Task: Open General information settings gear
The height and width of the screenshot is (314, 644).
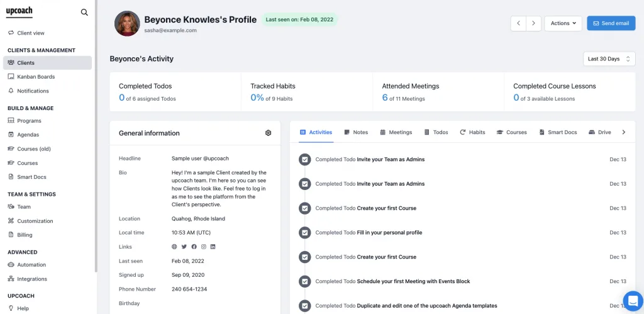Action: pos(269,133)
